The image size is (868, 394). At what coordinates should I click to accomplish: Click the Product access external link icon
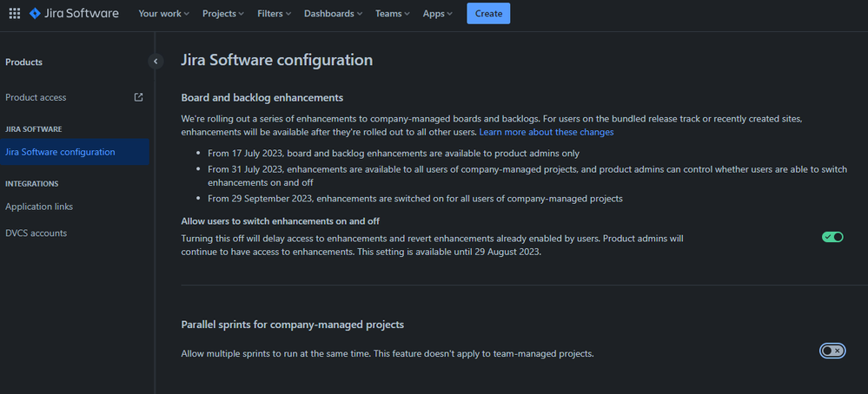point(138,97)
